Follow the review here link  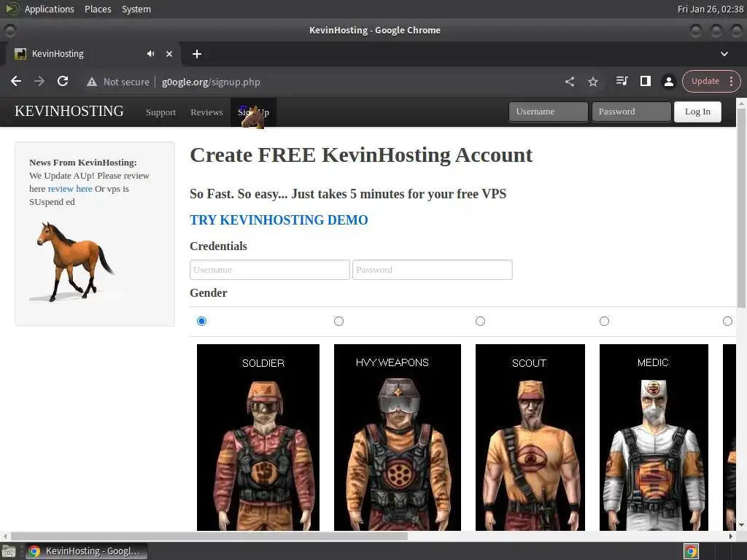pyautogui.click(x=70, y=189)
